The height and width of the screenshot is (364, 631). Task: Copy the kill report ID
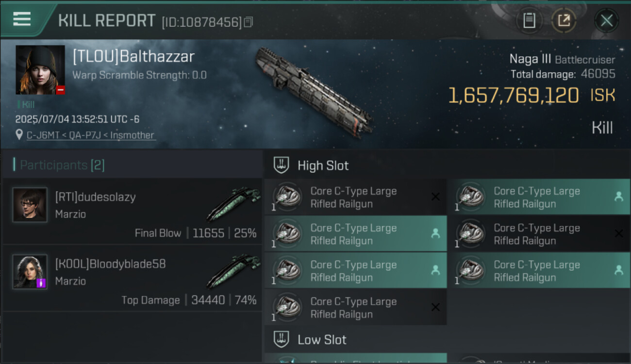[x=249, y=22]
